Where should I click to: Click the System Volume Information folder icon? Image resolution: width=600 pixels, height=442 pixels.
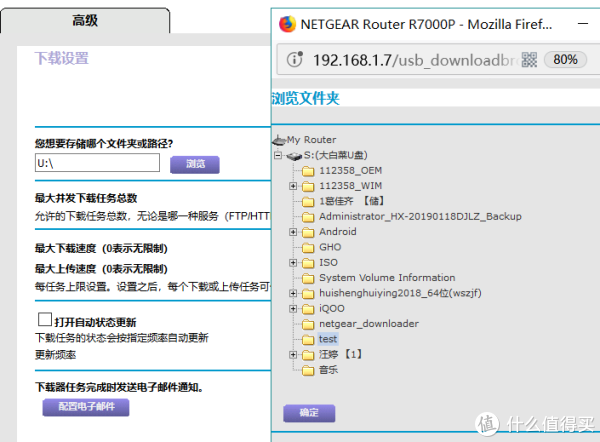[x=308, y=278]
